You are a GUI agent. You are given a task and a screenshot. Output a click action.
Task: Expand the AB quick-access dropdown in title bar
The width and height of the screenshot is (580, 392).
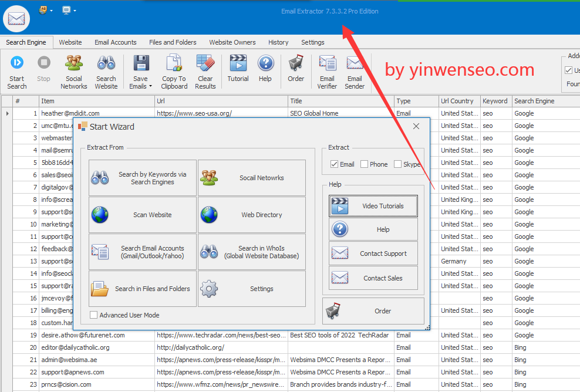click(52, 11)
